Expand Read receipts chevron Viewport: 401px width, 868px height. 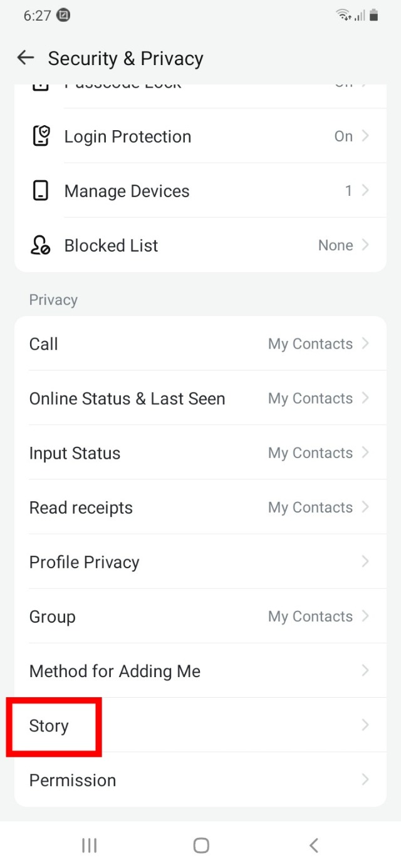click(365, 507)
